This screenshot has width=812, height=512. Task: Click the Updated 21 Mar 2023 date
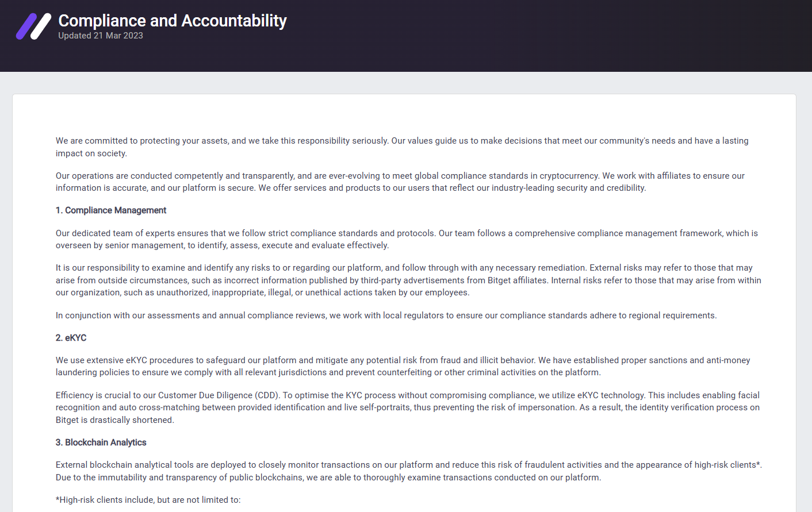[x=101, y=36]
